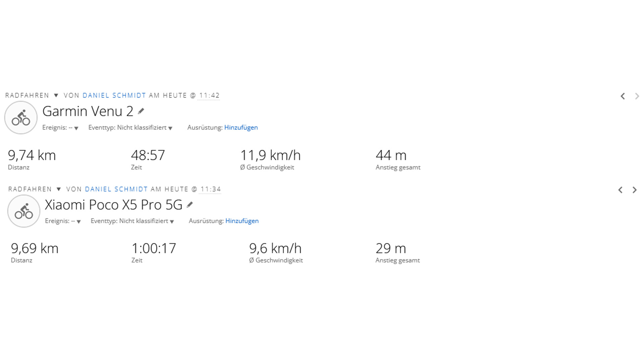
Task: Open Daniel Schmidt profile from Xiaomi activity
Action: [116, 189]
